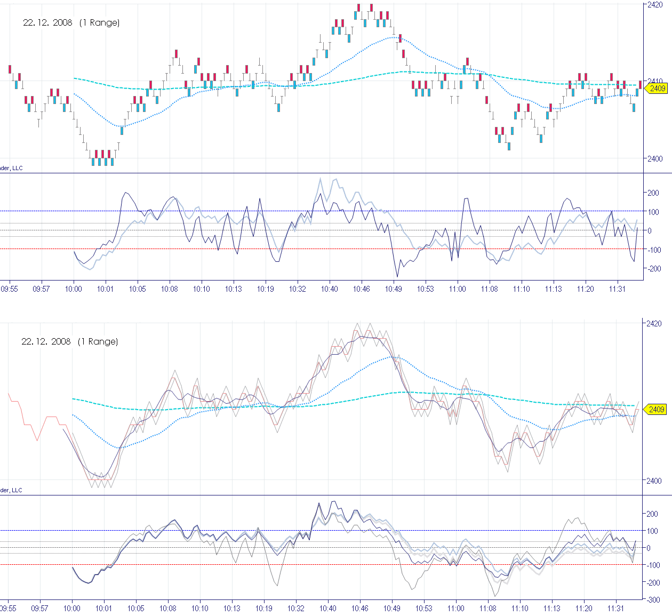Click the 11:13 time label under line chart
Screen dimensions: 672x616
(x=551, y=609)
